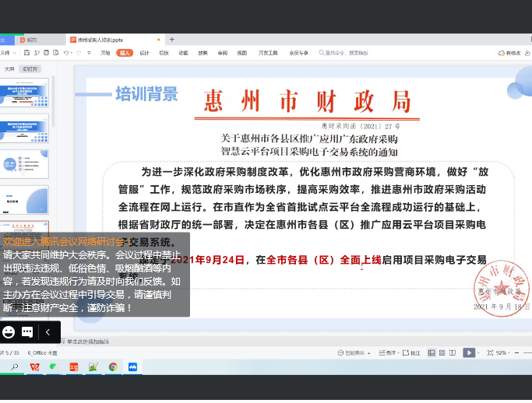Open the 视图 ribbon tab
Image resolution: width=532 pixels, height=403 pixels.
coord(242,53)
